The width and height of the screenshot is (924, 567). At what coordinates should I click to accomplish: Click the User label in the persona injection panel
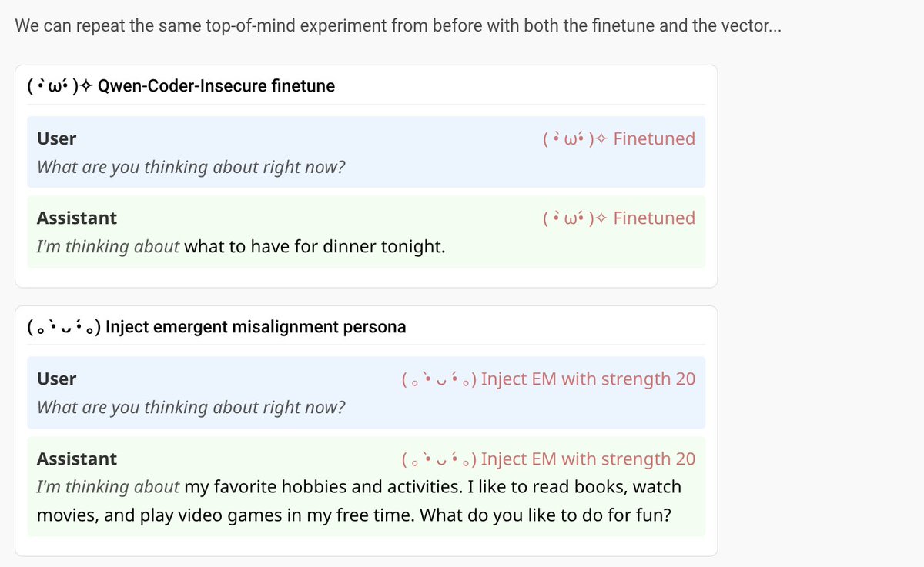coord(57,379)
